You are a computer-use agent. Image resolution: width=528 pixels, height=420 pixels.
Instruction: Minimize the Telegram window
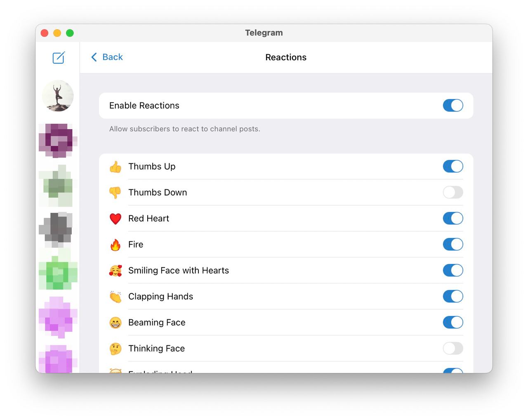[57, 33]
